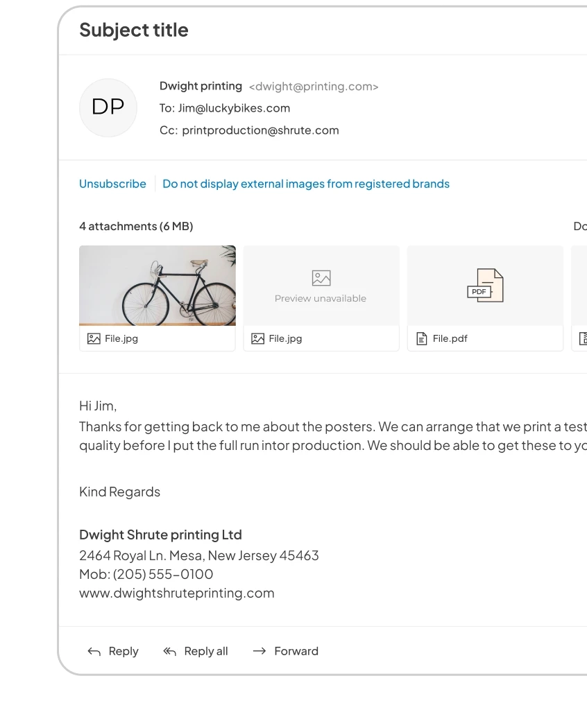Image resolution: width=587 pixels, height=728 pixels.
Task: Open the Preview unavailable image attachment
Action: [321, 286]
